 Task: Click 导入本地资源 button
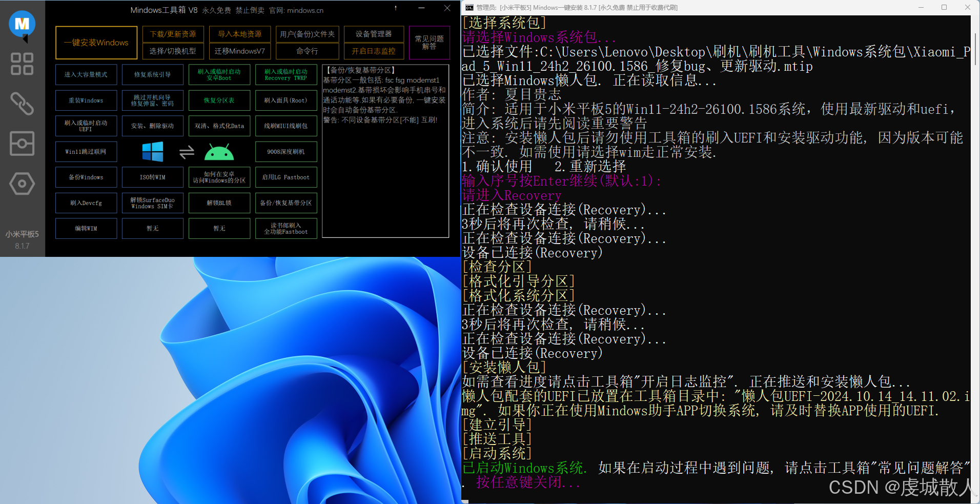pyautogui.click(x=240, y=34)
